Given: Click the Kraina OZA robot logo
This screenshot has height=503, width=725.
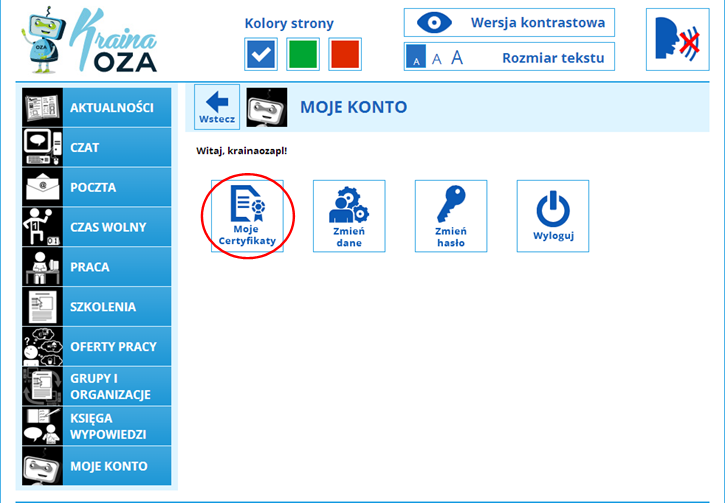Looking at the screenshot, I should click(89, 40).
